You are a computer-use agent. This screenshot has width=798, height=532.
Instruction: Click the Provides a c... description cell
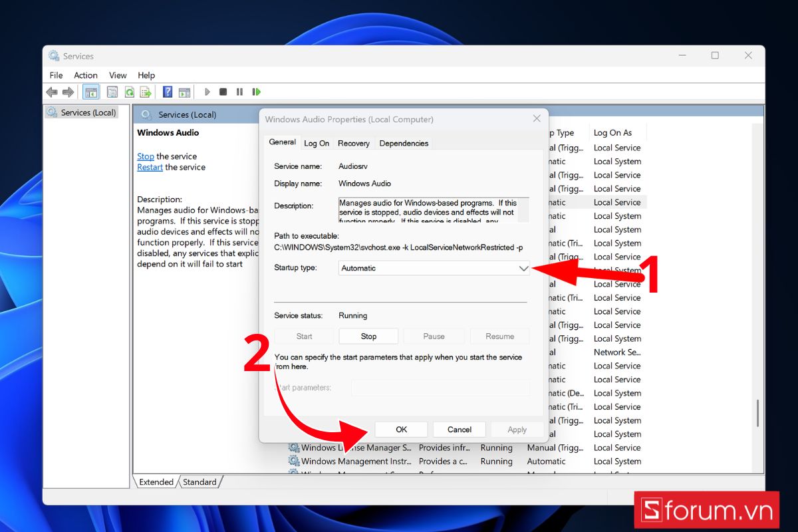coord(444,462)
